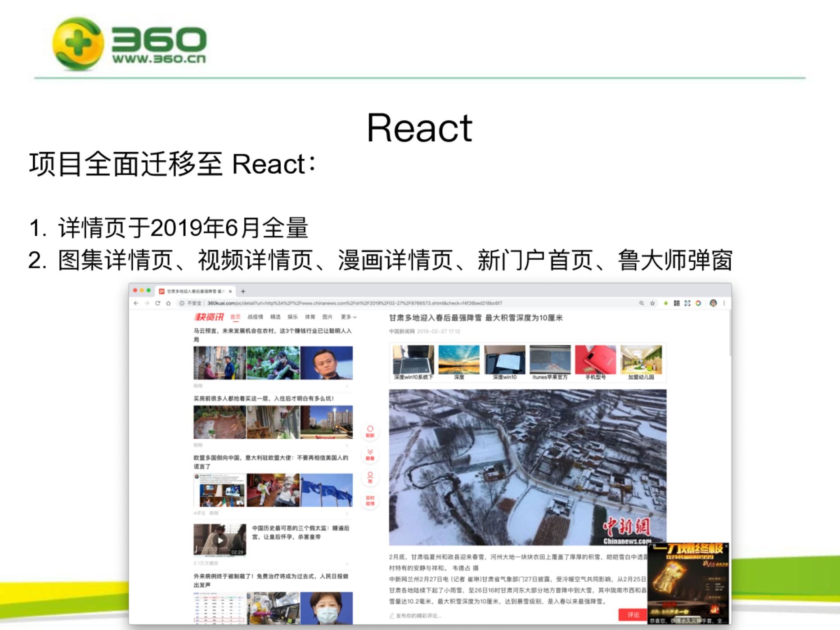Bookmark page with the star icon

652,303
